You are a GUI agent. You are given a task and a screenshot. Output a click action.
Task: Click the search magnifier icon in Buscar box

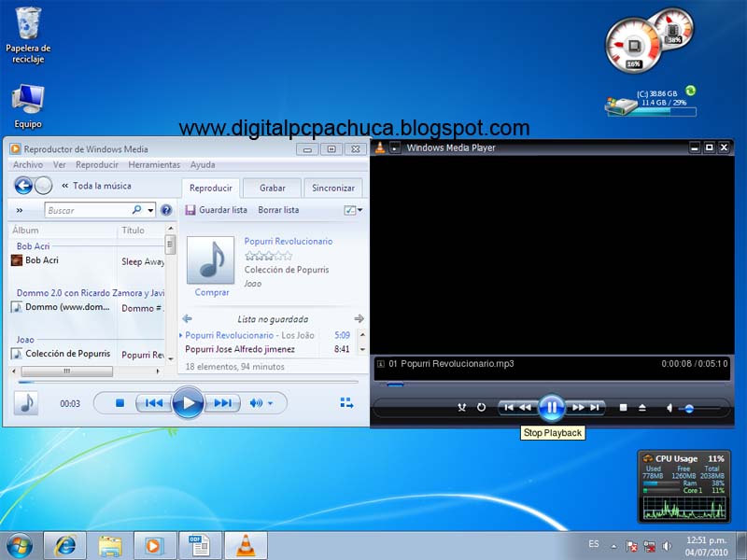point(136,209)
